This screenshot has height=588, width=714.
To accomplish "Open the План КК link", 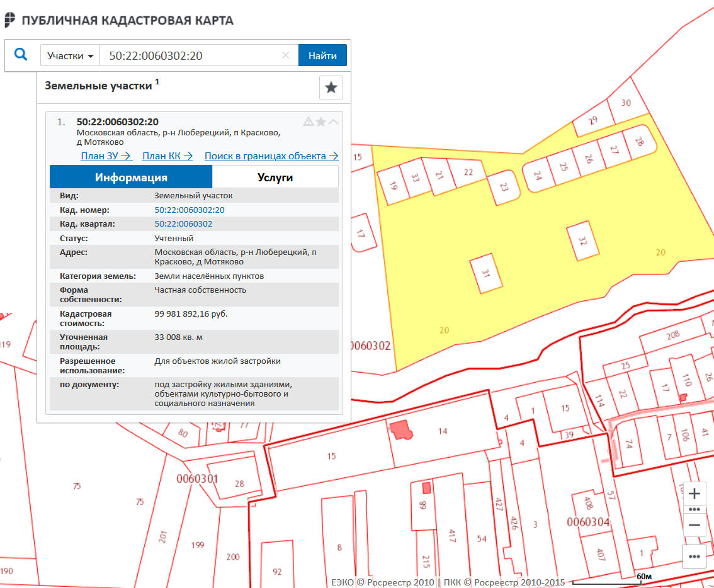I will coord(167,156).
